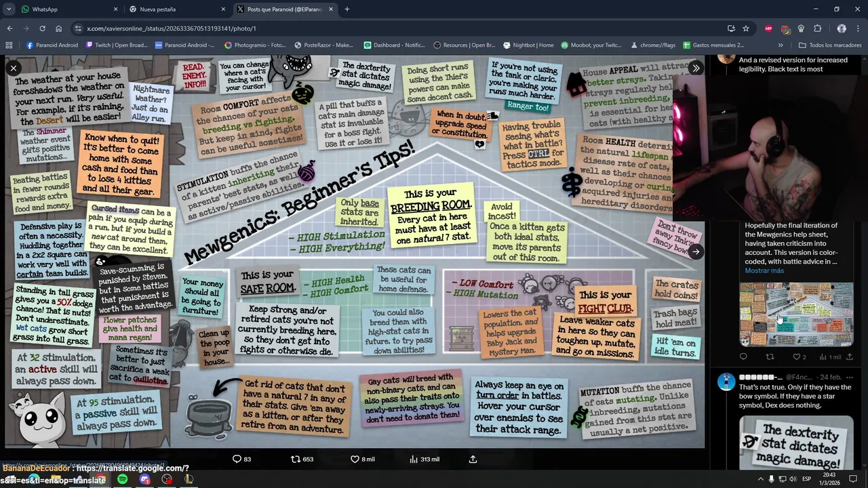Open Resources | Open Br... bookmark
Screen dimensions: 868x488
click(x=464, y=45)
